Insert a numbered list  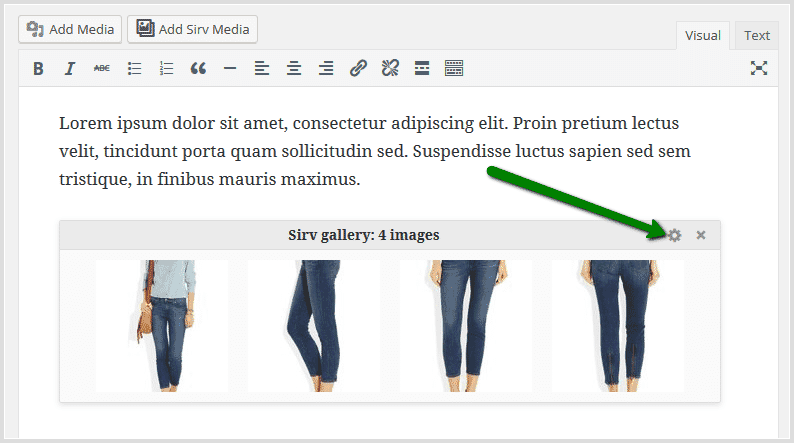166,68
